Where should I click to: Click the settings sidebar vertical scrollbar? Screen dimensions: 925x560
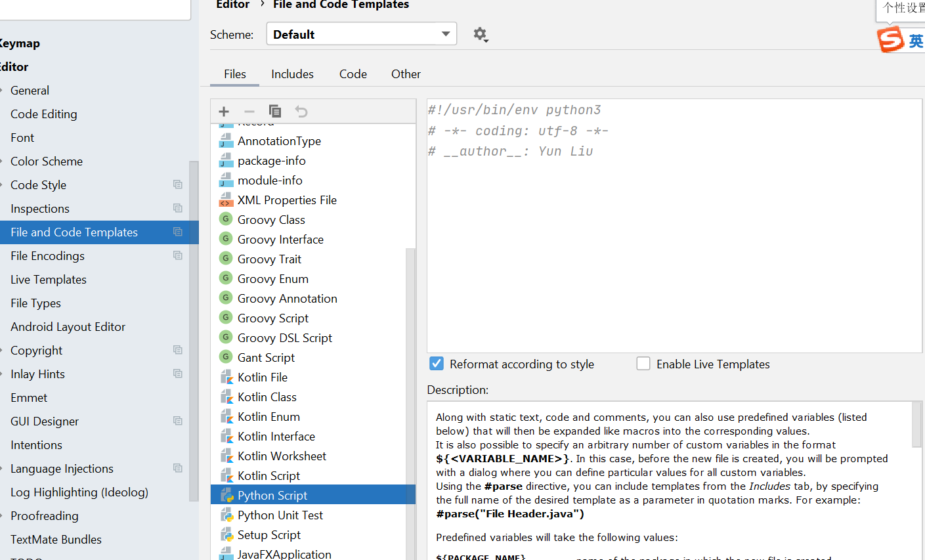(x=194, y=332)
